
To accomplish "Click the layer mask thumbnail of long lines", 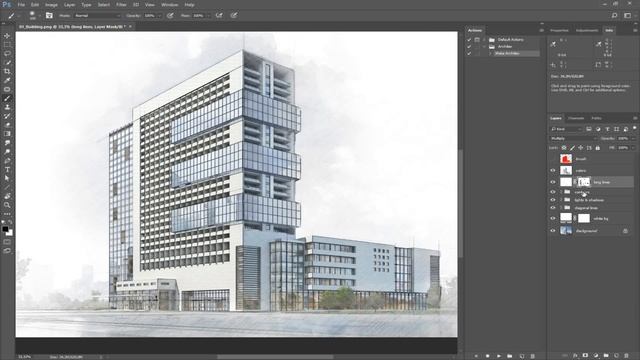I will coord(584,182).
